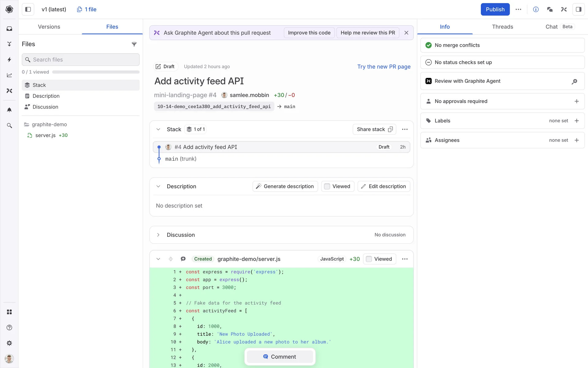Copy stack link via Share stack
This screenshot has height=368, width=588.
pyautogui.click(x=374, y=129)
